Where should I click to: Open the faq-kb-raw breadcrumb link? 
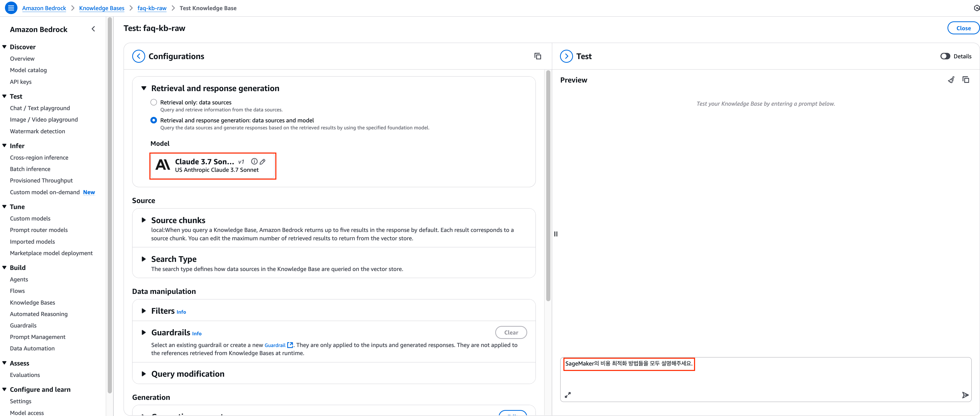(x=152, y=8)
